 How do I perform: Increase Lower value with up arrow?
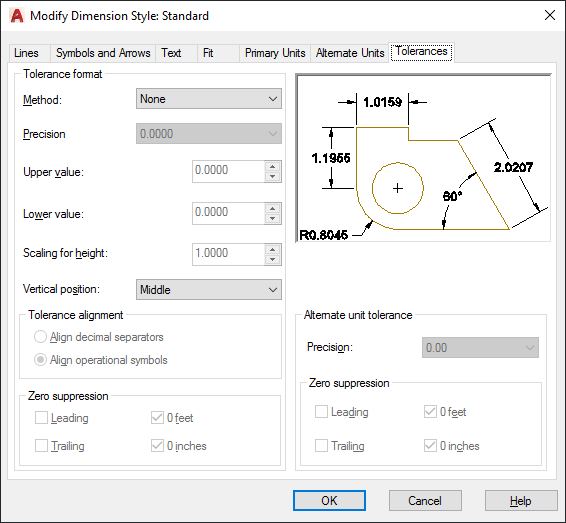[273, 208]
